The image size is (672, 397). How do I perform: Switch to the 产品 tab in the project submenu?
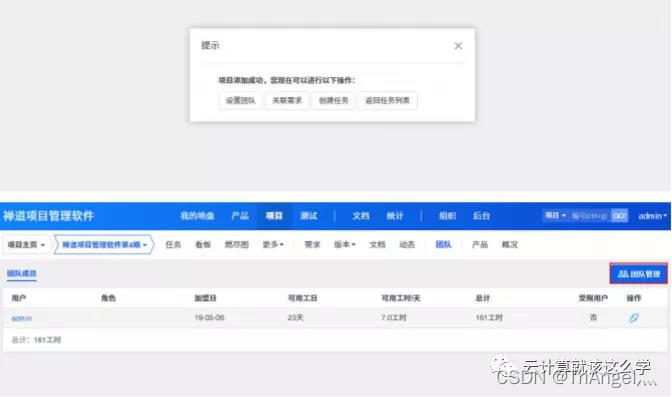click(480, 244)
